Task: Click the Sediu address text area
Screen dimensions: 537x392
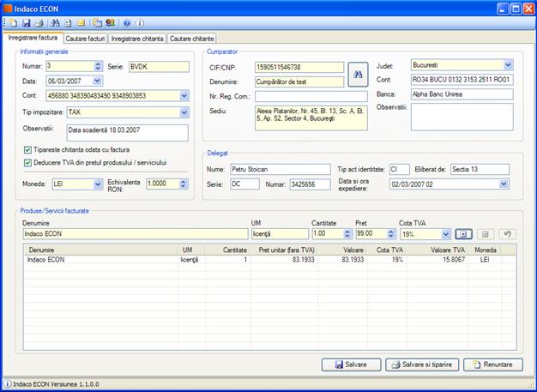Action: 311,118
